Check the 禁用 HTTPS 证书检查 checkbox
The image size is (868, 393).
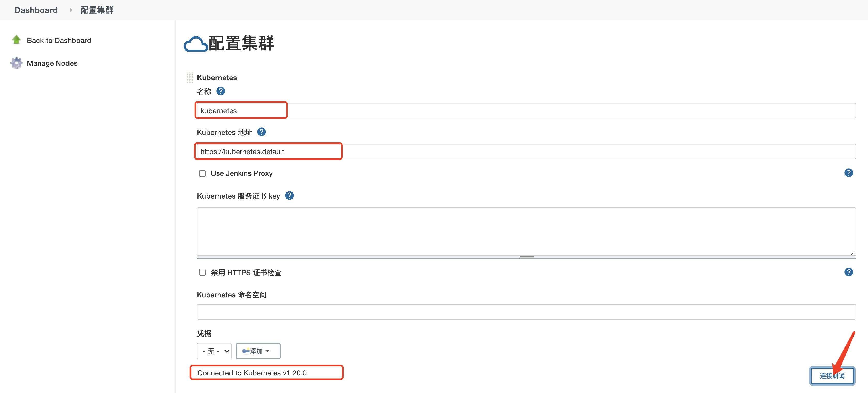(202, 272)
